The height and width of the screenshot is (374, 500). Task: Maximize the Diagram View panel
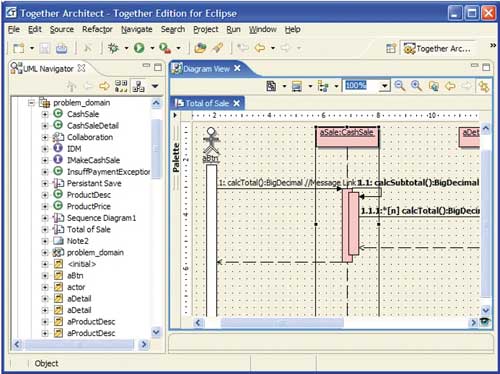point(486,67)
